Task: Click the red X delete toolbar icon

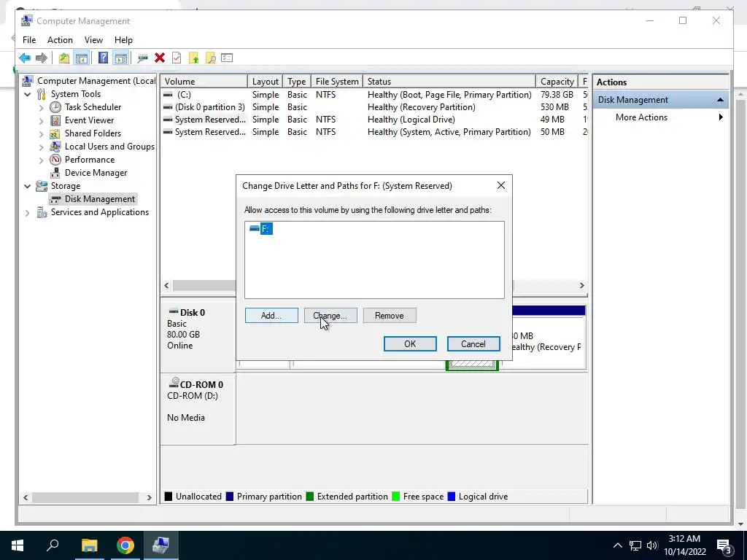Action: tap(160, 58)
